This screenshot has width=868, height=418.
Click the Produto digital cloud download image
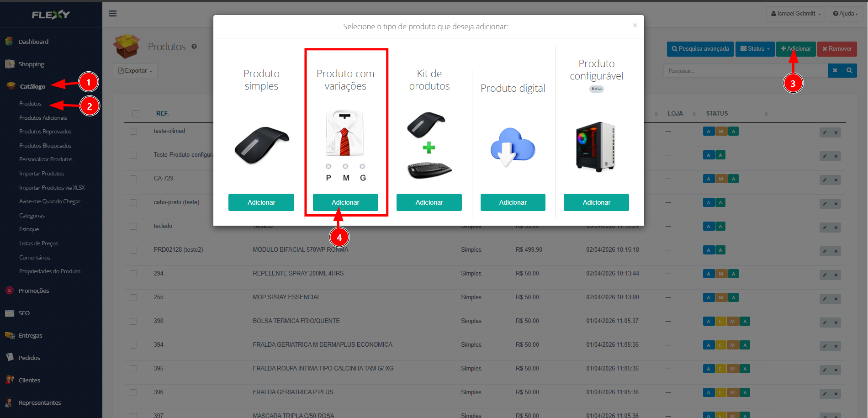(x=513, y=147)
